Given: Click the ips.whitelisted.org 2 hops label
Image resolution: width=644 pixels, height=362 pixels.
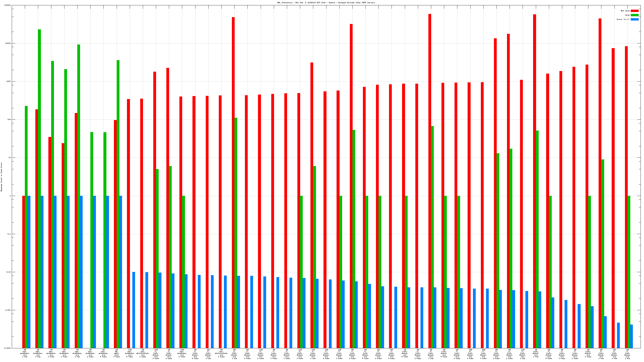Looking at the screenshot, I should point(221,353).
